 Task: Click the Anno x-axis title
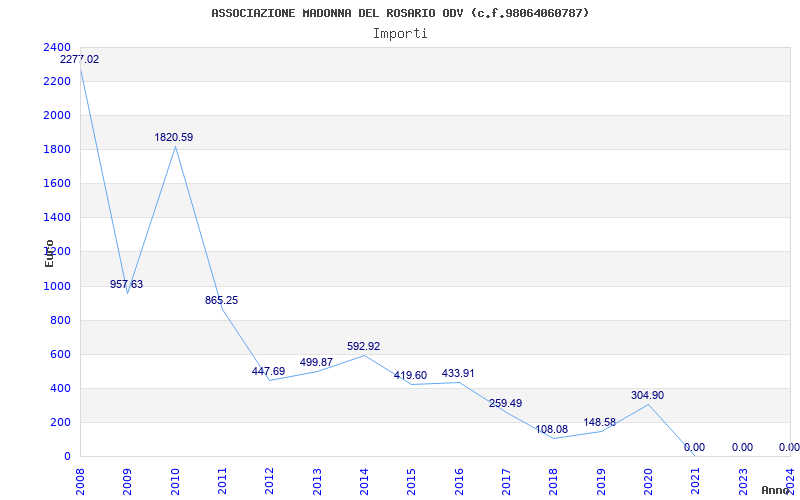pos(775,490)
